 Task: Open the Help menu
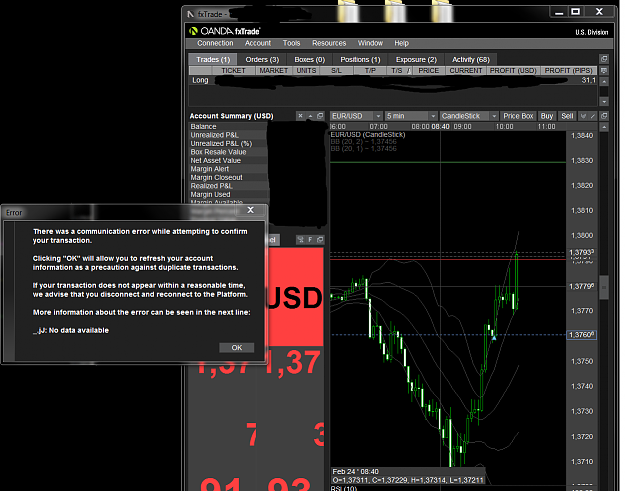pyautogui.click(x=401, y=43)
